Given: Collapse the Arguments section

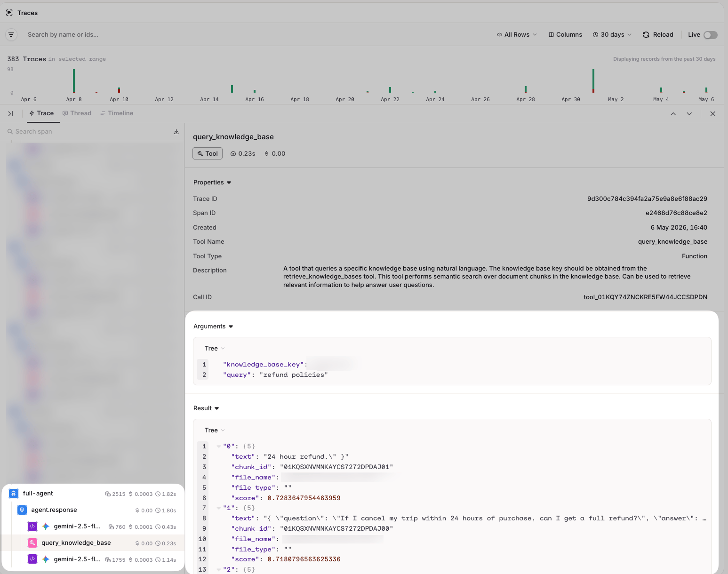Looking at the screenshot, I should click(213, 327).
